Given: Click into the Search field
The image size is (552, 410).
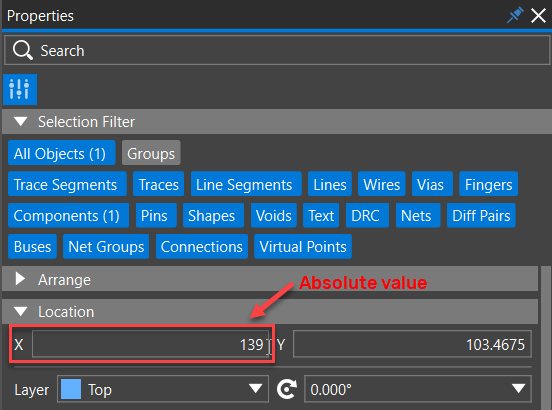Looking at the screenshot, I should (277, 50).
